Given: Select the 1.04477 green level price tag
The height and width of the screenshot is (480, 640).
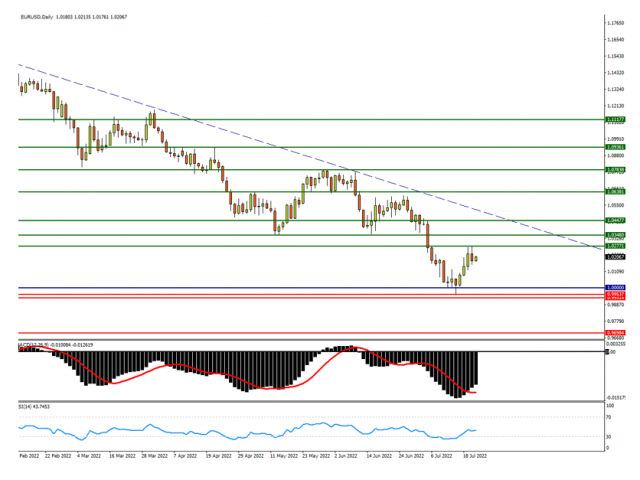Looking at the screenshot, I should tap(616, 220).
